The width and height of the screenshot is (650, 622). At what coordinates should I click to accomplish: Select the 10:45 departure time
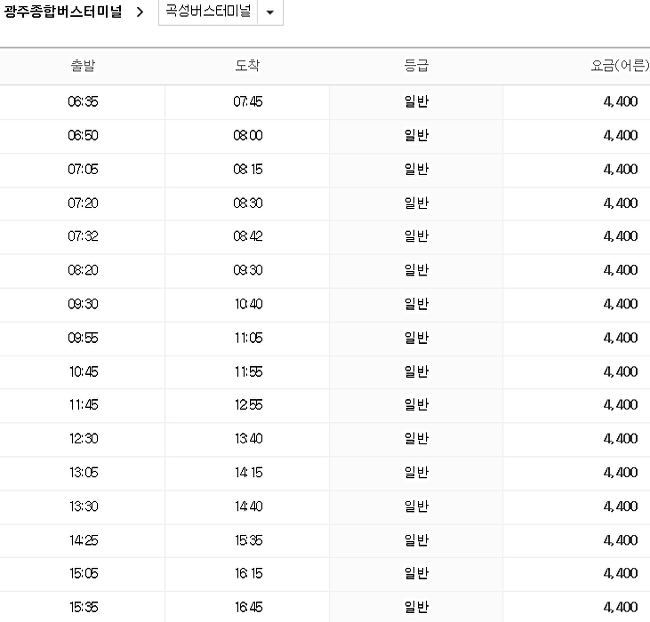coord(84,372)
